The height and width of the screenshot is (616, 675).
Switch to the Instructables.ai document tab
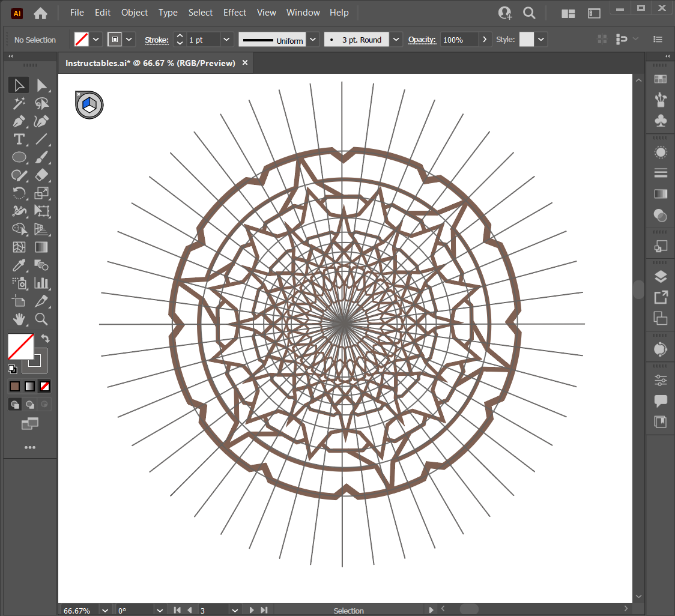pos(150,63)
